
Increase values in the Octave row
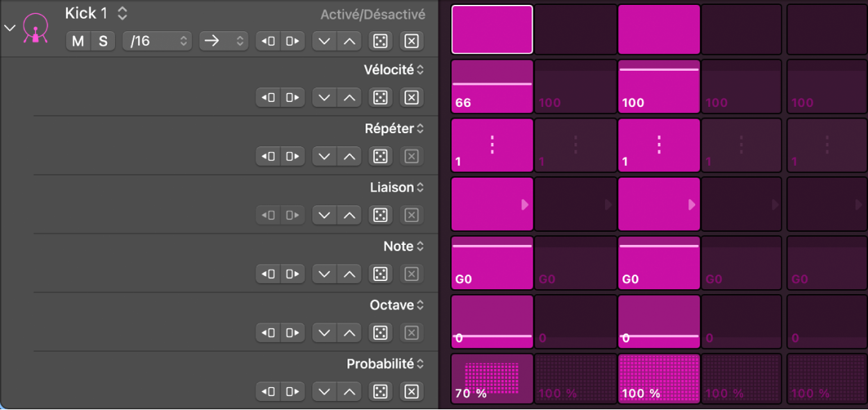pyautogui.click(x=349, y=334)
